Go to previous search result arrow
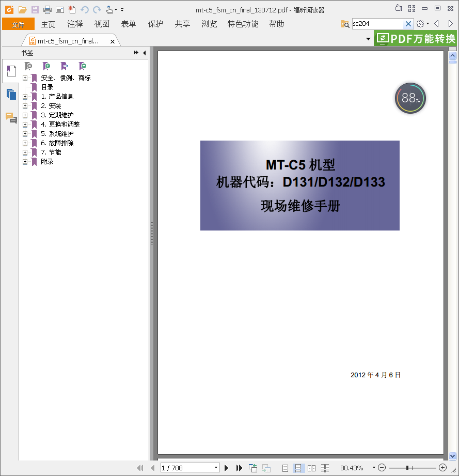The width and height of the screenshot is (459, 476). click(437, 24)
